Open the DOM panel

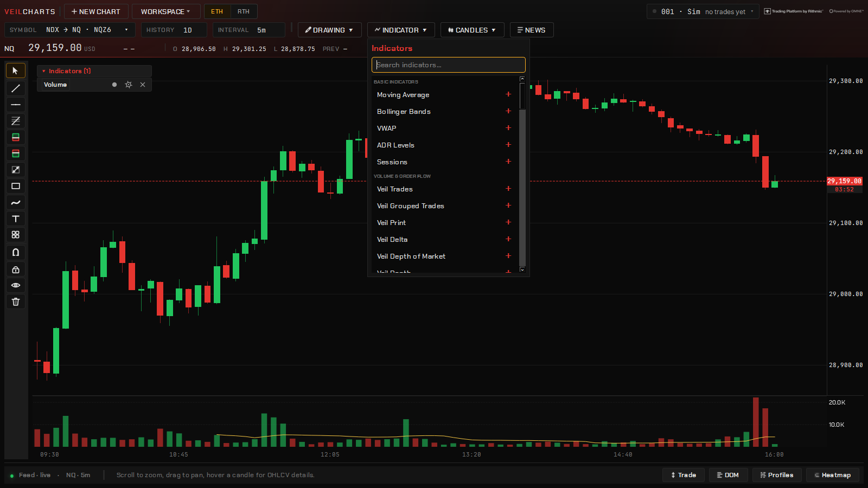[728, 475]
